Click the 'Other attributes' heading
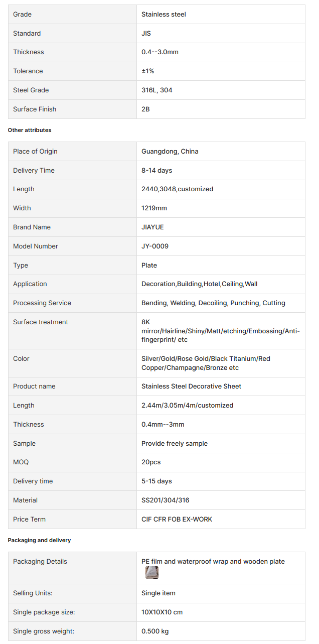Image resolution: width=319 pixels, height=644 pixels. point(30,130)
